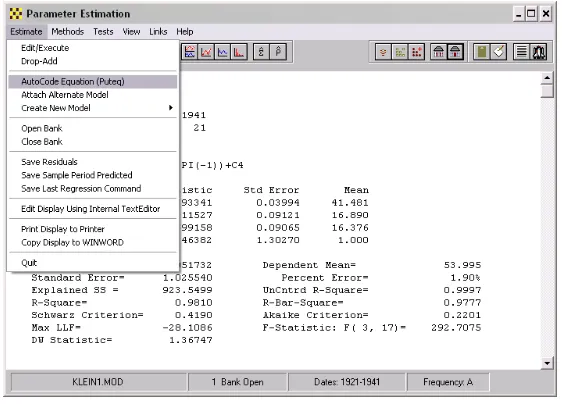Viewport: 562px width, 404px height.
Task: Click the highlighted second bank building icon
Action: coord(455,52)
